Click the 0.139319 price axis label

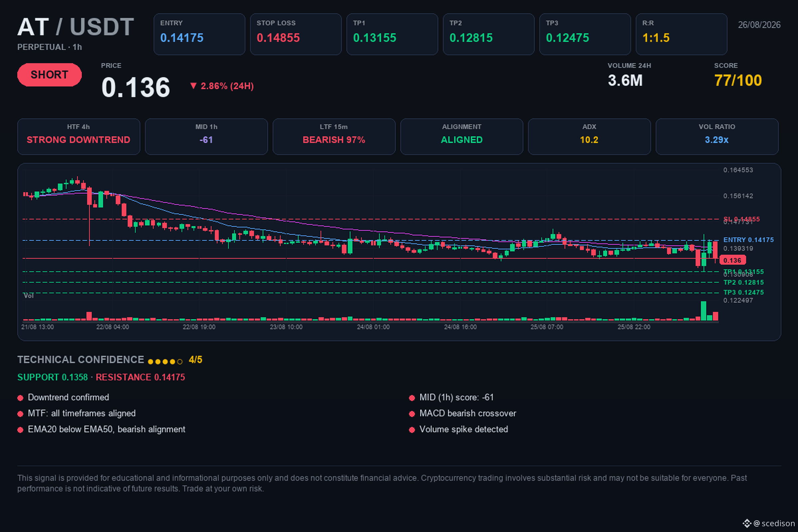(x=738, y=249)
